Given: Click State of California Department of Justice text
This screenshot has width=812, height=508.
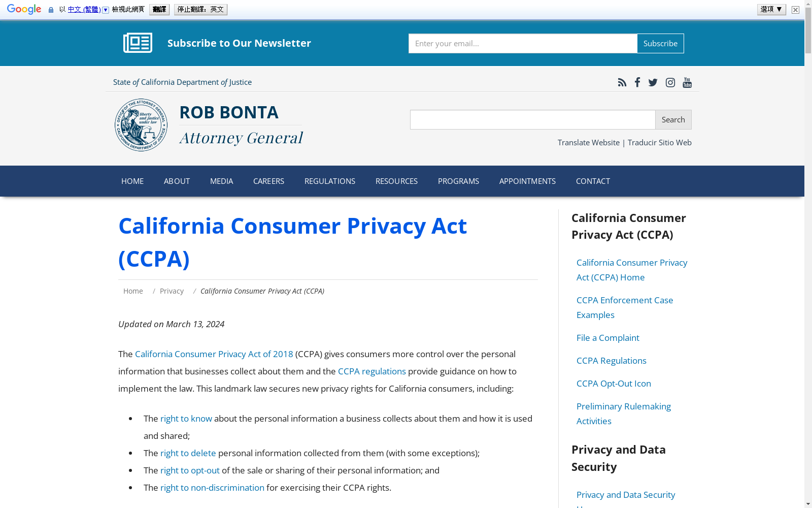Looking at the screenshot, I should 182,82.
